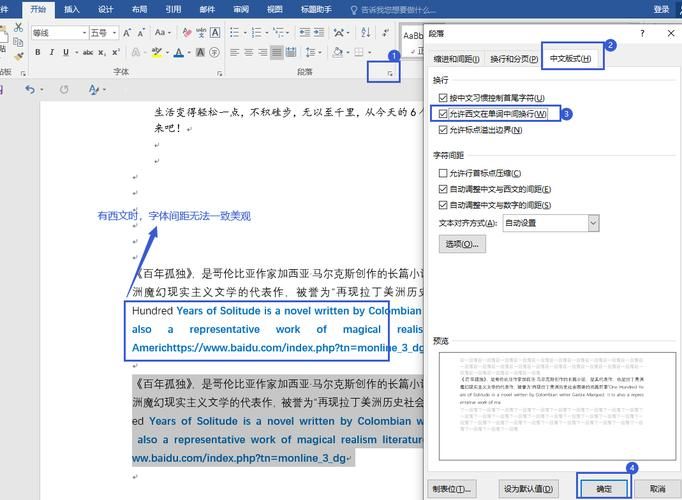Apply strikethrough (abc) formatting
Image resolution: width=682 pixels, height=500 pixels.
(88, 52)
